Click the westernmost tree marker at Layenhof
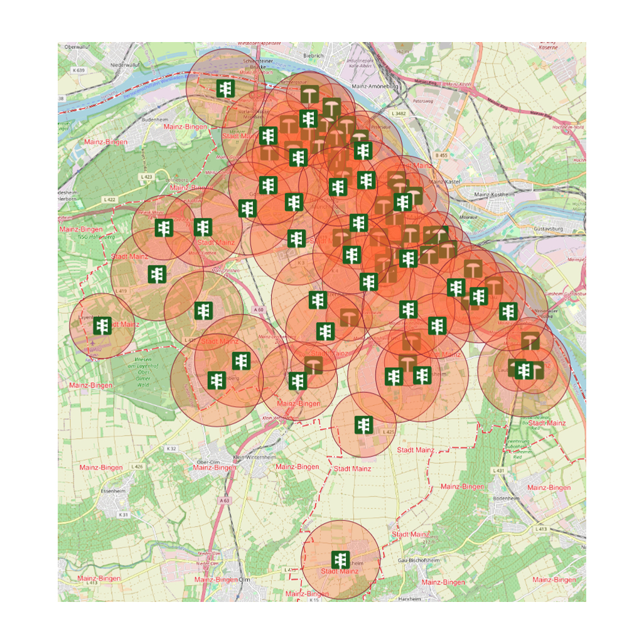This screenshot has height=644, width=644. 102,326
